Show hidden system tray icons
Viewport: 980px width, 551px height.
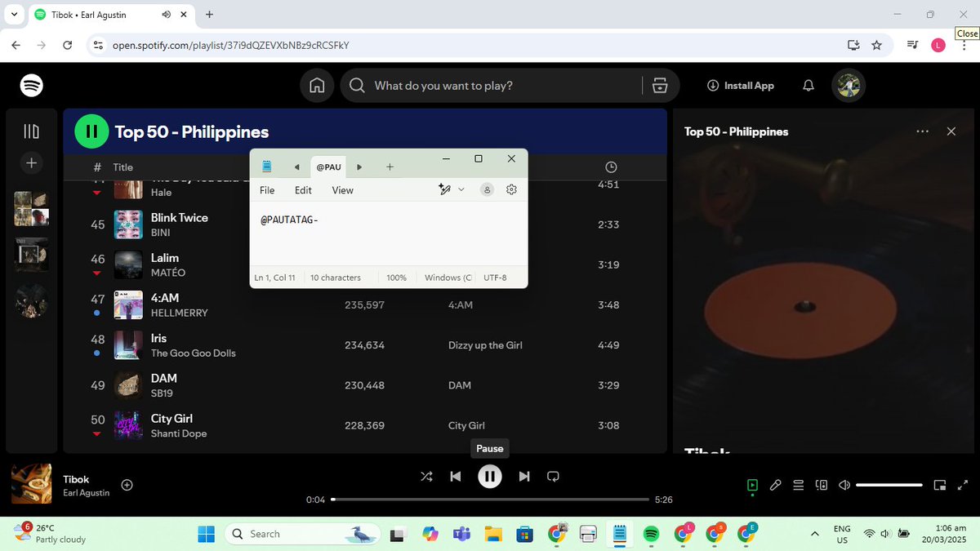click(815, 534)
